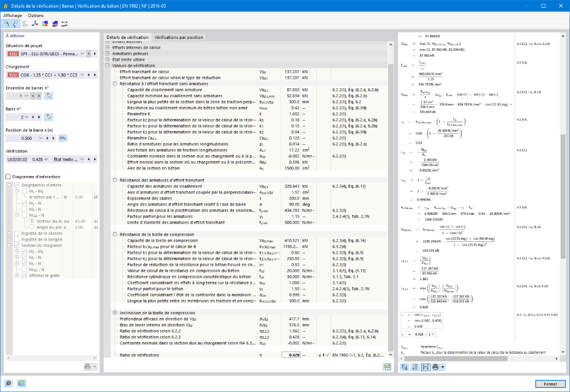
Task: Toggle the x/x₀ relative position button
Action: click(62, 138)
